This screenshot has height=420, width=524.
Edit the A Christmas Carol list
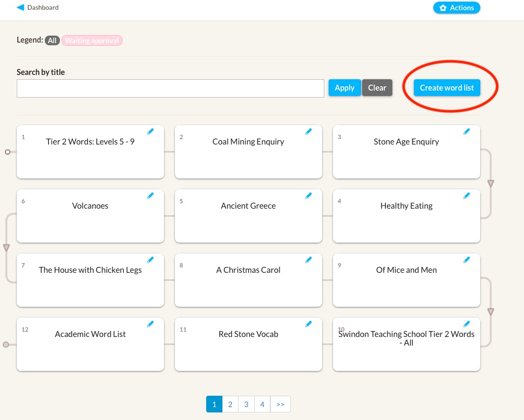click(x=309, y=260)
